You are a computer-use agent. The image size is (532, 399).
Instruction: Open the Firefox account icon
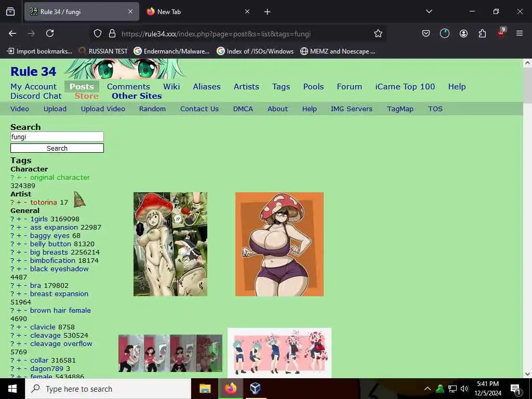[x=463, y=33]
